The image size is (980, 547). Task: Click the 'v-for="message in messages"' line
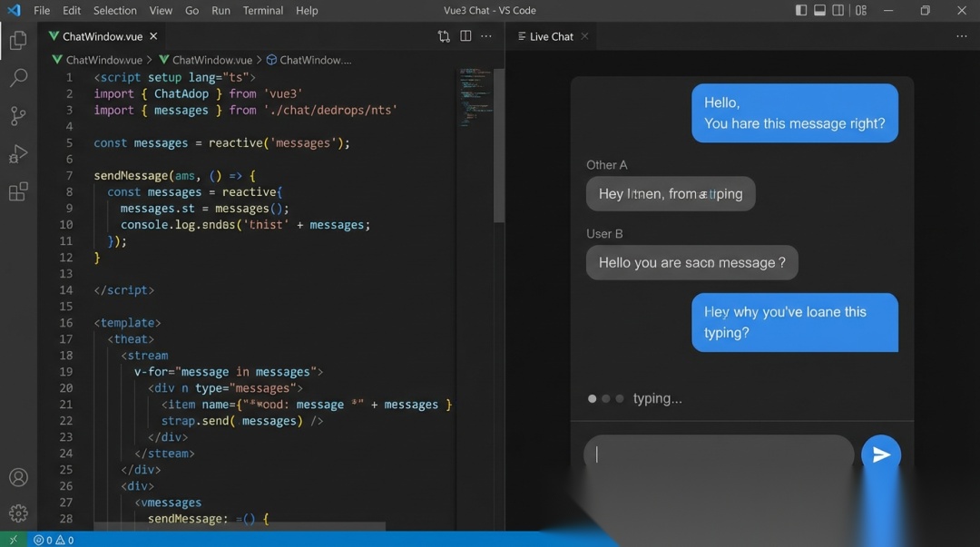point(229,372)
